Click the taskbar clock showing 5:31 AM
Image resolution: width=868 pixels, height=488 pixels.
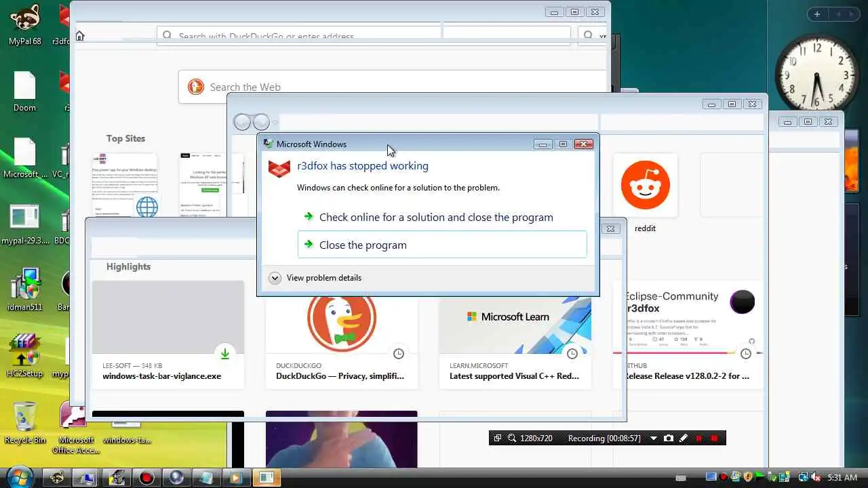pos(842,477)
